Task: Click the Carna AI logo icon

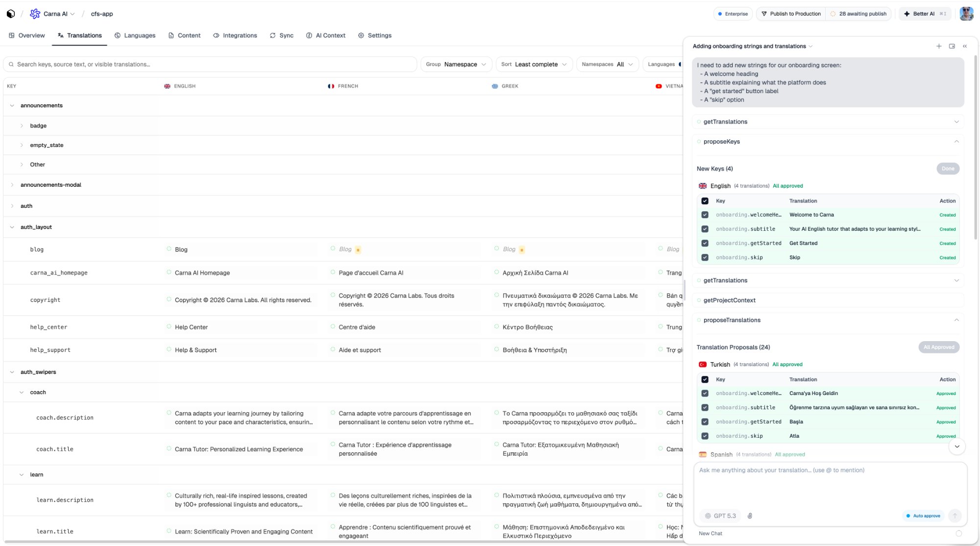Action: [x=35, y=14]
